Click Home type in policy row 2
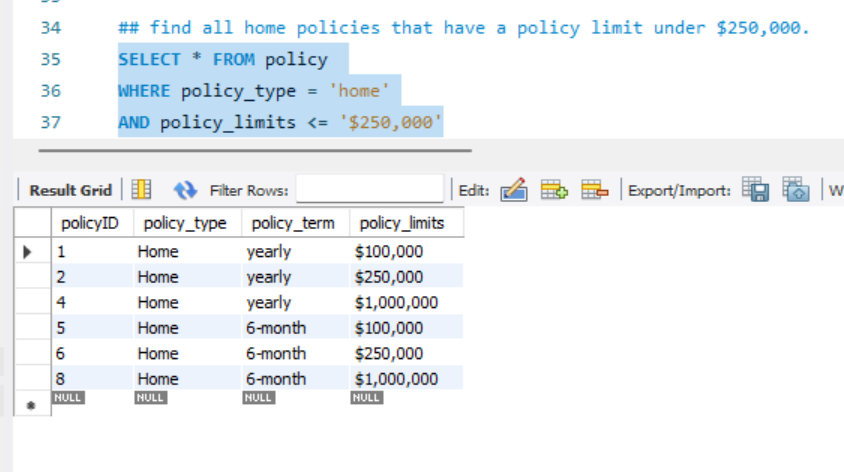 (187, 277)
